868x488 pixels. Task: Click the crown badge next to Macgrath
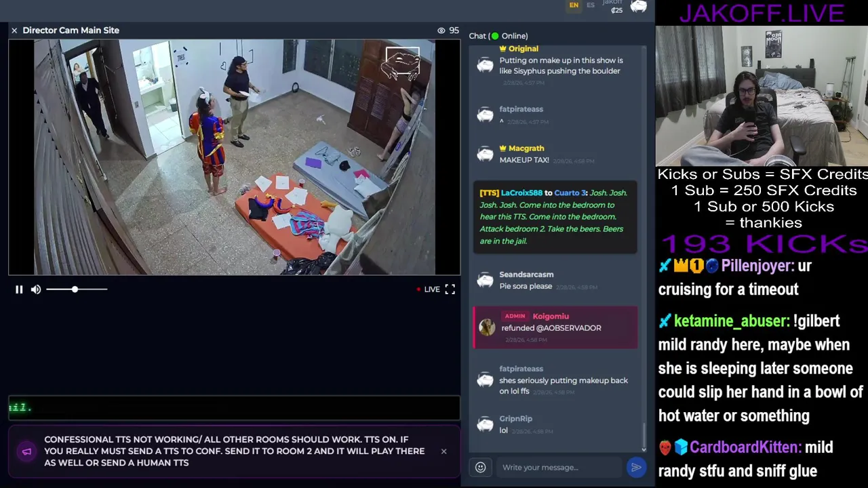click(503, 148)
